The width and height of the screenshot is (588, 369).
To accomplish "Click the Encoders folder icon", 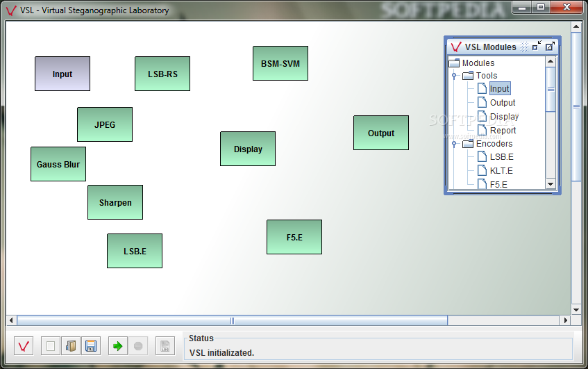I will 468,144.
